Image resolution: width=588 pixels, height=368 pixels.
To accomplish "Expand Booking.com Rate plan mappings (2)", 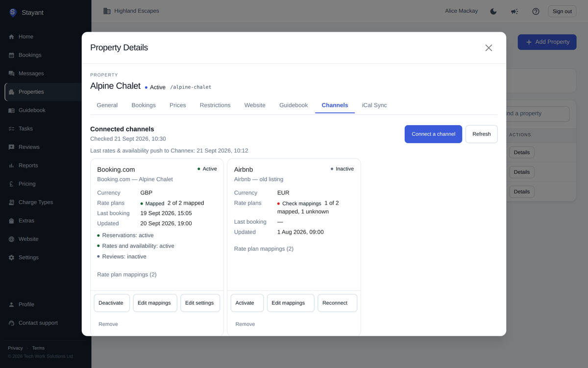I will coord(127,275).
